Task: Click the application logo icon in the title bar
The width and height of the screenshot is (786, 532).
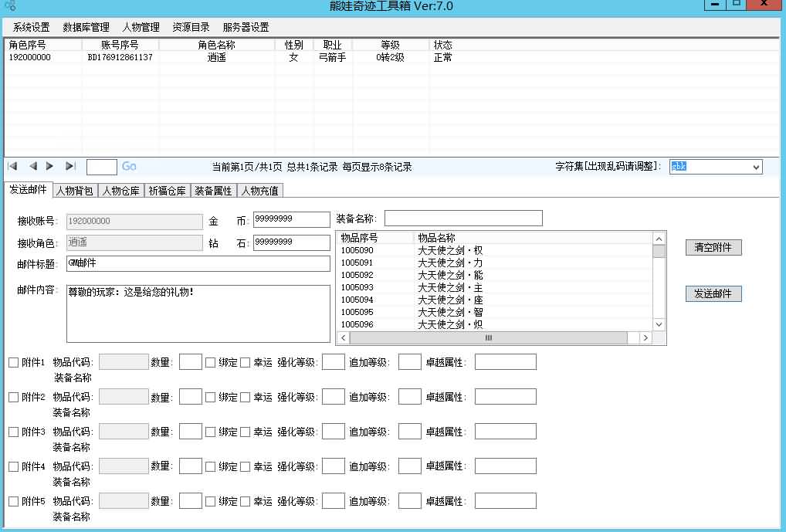Action: coord(13,5)
